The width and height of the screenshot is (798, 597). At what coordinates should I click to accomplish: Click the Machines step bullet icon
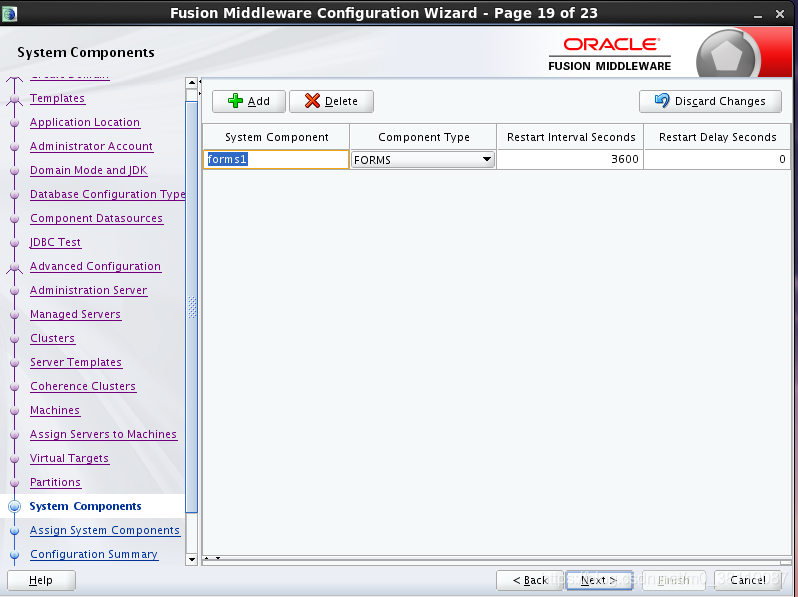coord(15,411)
